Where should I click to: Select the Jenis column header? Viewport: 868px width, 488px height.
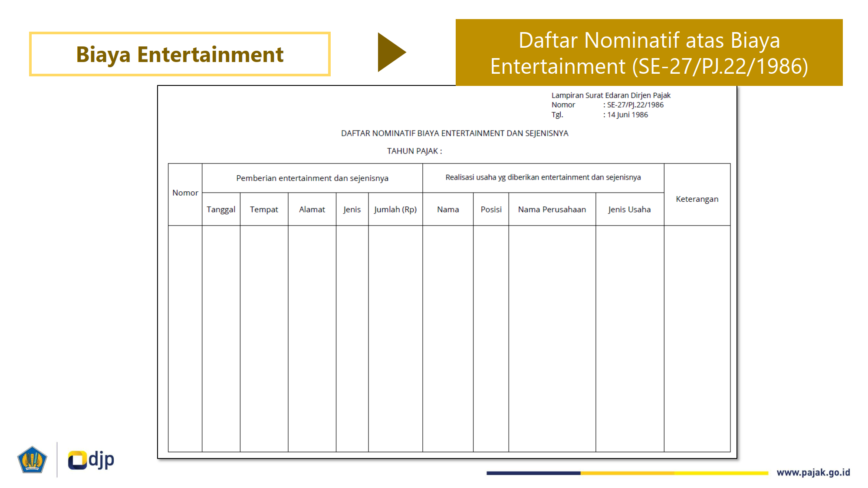point(352,210)
